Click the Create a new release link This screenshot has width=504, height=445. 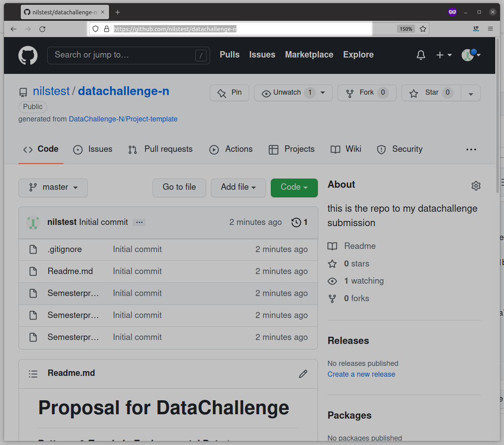(361, 374)
